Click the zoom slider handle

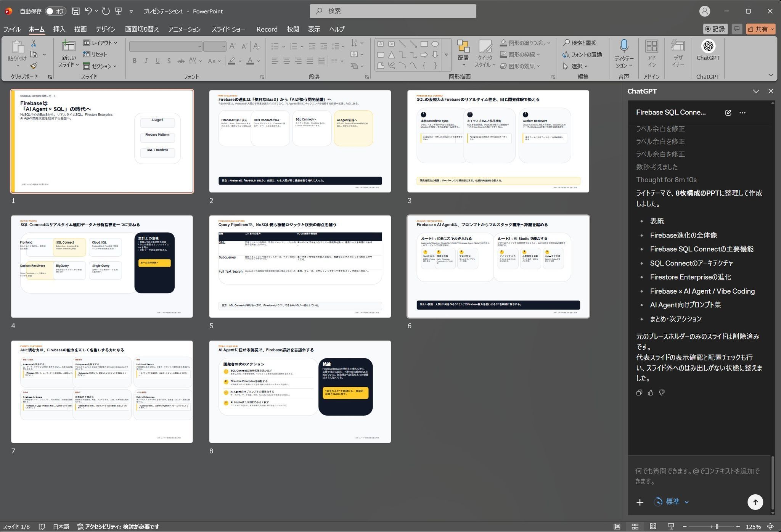click(x=717, y=527)
